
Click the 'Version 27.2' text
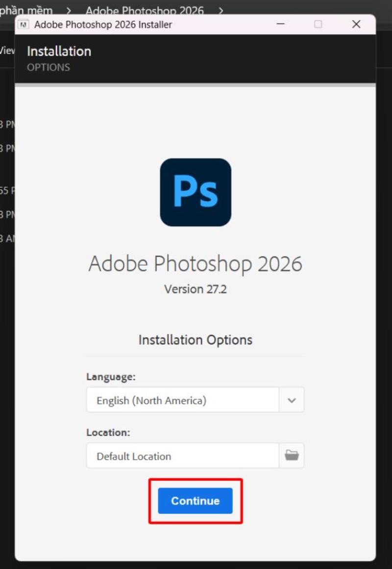195,289
